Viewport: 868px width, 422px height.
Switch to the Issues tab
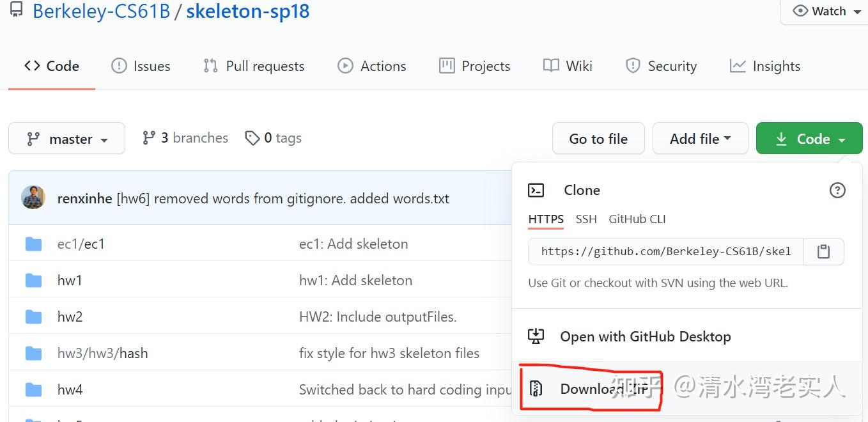(141, 66)
